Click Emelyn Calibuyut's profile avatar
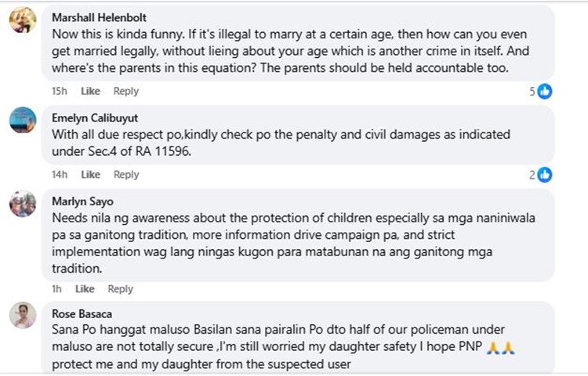 click(x=23, y=120)
